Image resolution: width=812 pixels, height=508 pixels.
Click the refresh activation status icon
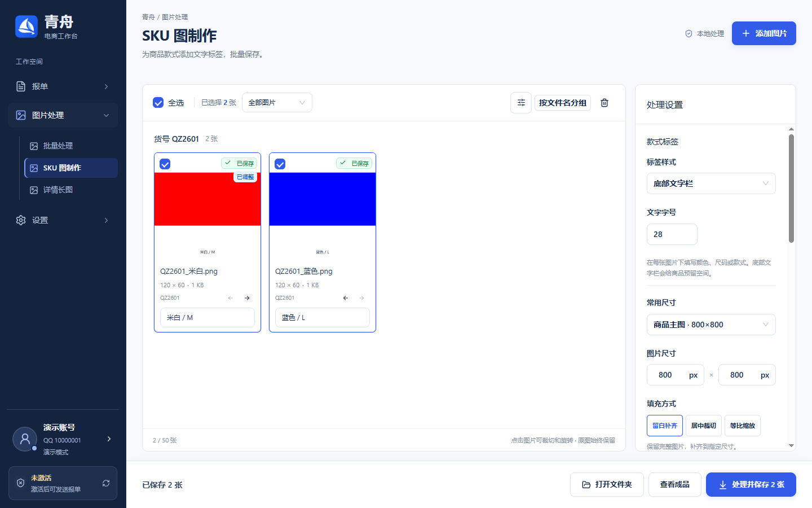[x=106, y=483]
